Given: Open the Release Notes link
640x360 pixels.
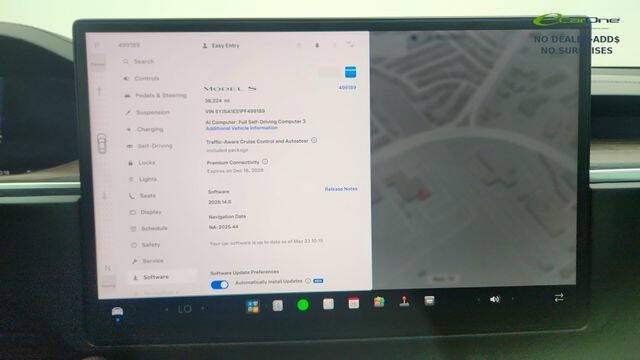Looking at the screenshot, I should [341, 189].
